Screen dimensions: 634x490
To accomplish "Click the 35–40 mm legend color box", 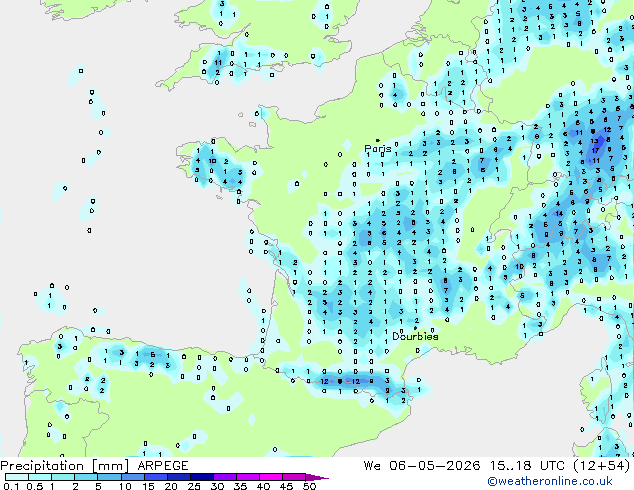I will (x=248, y=477).
